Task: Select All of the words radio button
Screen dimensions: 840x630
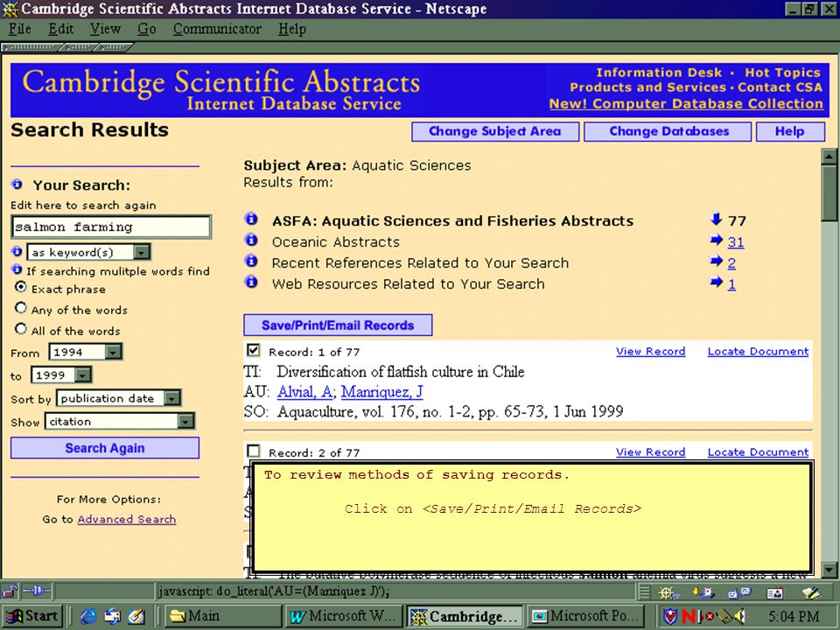Action: coord(21,329)
